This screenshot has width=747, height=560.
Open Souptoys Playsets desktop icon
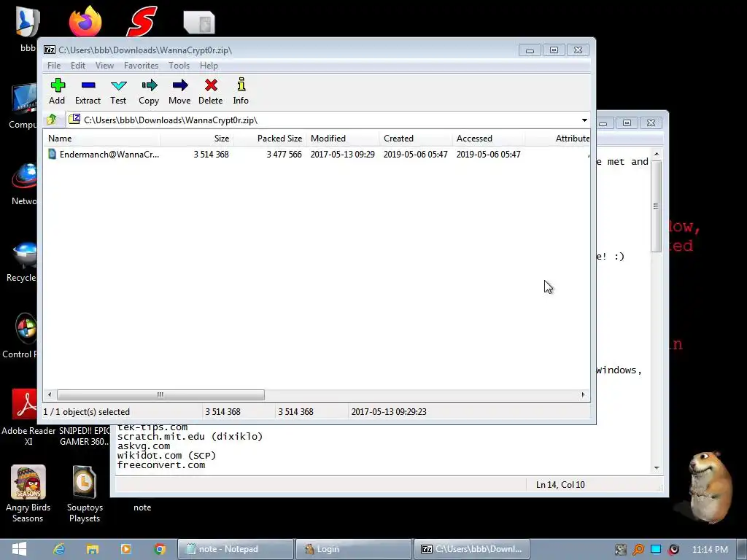click(85, 494)
